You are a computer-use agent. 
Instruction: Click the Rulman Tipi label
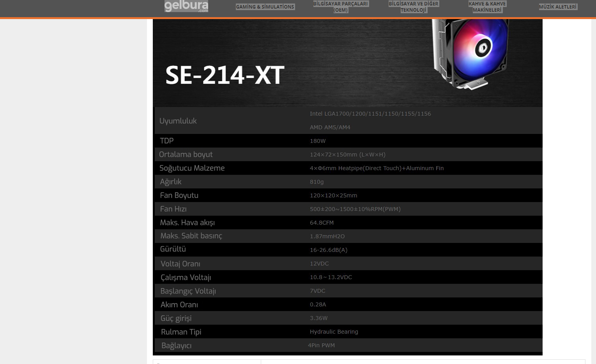(x=181, y=332)
